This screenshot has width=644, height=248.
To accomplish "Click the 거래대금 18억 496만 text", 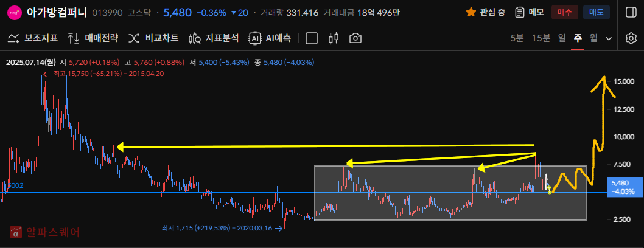I will (362, 13).
